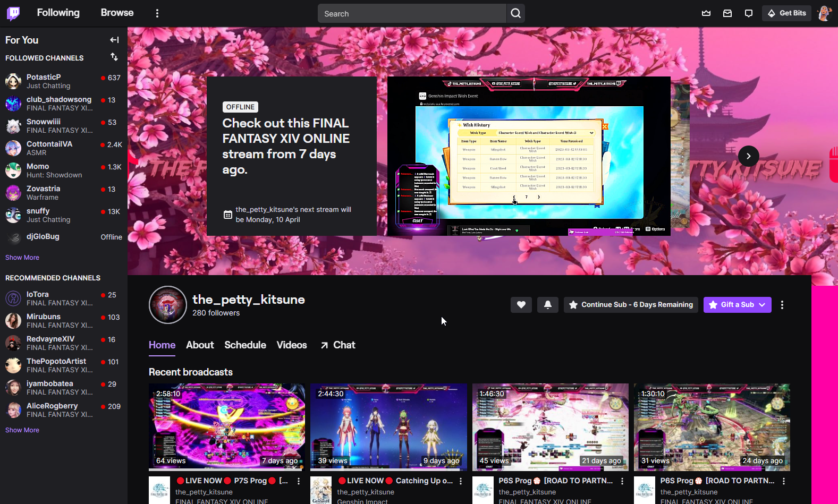
Task: Open Momo channel from sidebar
Action: [64, 170]
